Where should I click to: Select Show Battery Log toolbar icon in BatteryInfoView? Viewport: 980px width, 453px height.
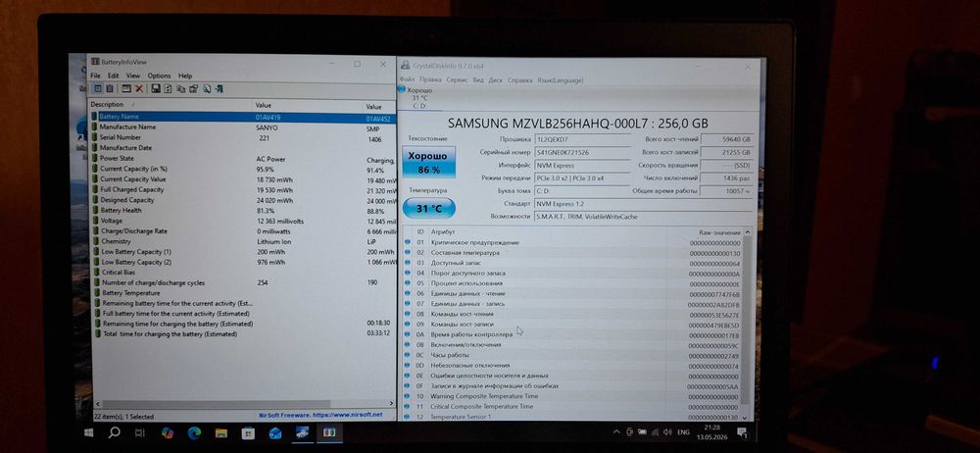pyautogui.click(x=110, y=89)
